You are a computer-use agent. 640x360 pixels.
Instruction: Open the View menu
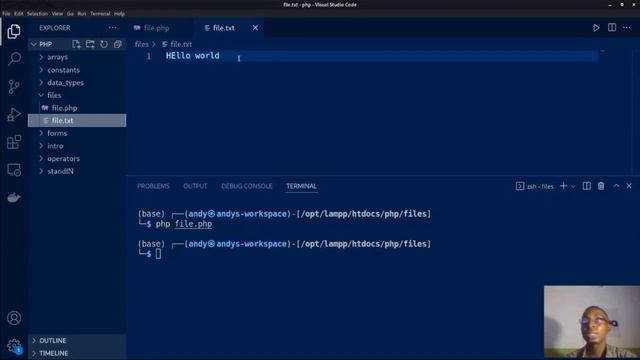(58, 13)
